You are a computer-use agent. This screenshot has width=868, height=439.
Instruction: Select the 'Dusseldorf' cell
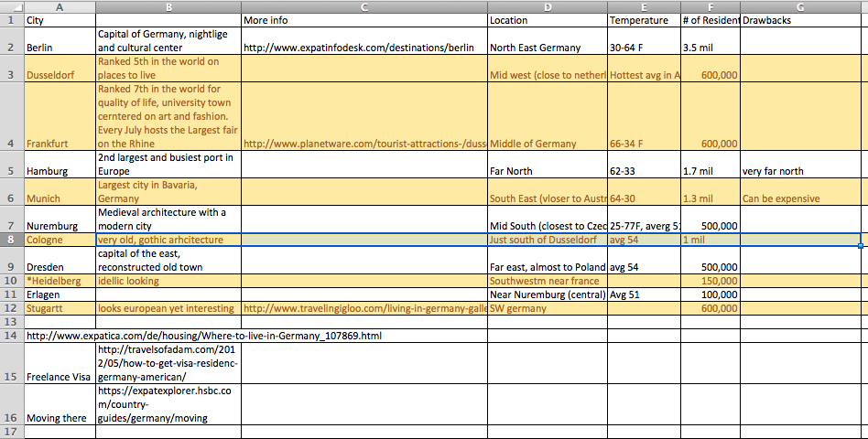pyautogui.click(x=60, y=68)
